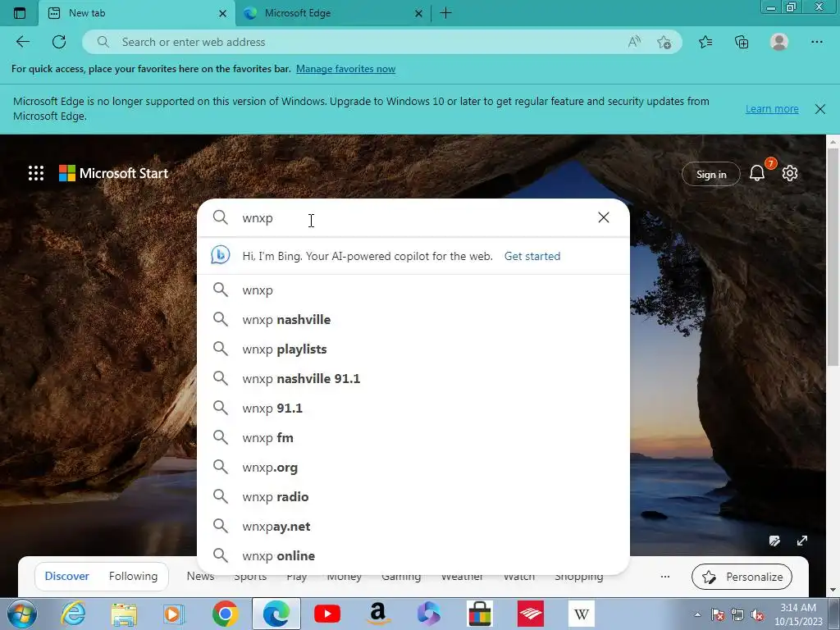Select the Following feed tab
Image resolution: width=840 pixels, height=630 pixels.
[x=134, y=576]
